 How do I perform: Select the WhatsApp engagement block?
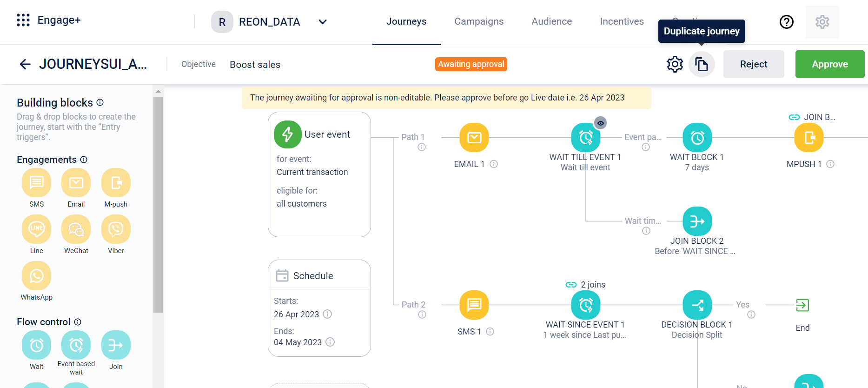point(36,275)
